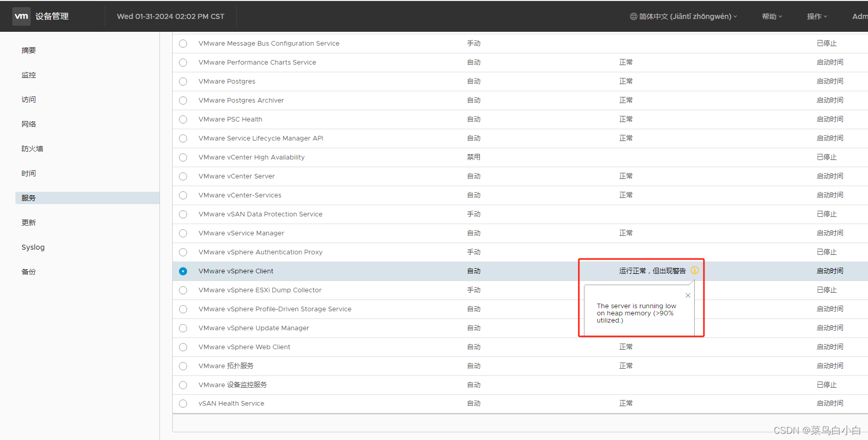Close the heap memory warning tooltip
Image resolution: width=868 pixels, height=440 pixels.
688,295
